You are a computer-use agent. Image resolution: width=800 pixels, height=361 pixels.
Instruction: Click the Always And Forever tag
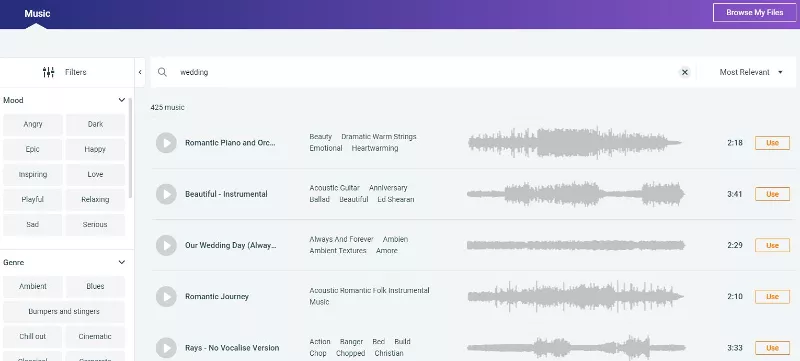click(341, 239)
